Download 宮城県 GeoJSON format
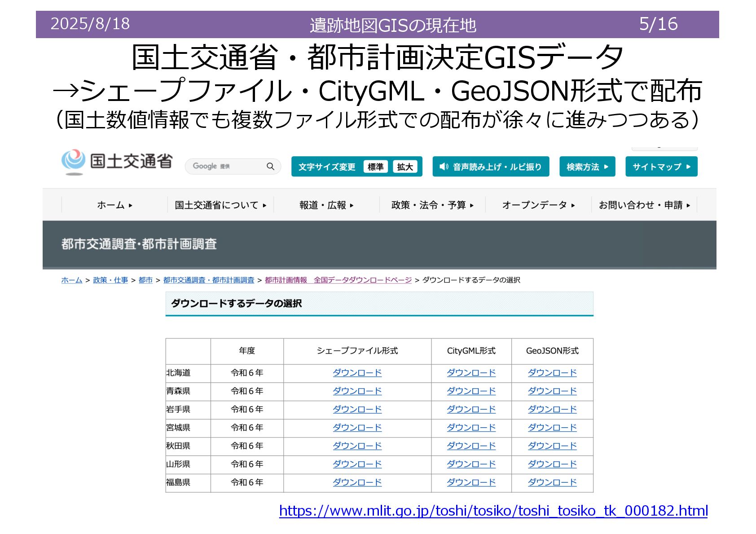The width and height of the screenshot is (756, 534). [552, 428]
